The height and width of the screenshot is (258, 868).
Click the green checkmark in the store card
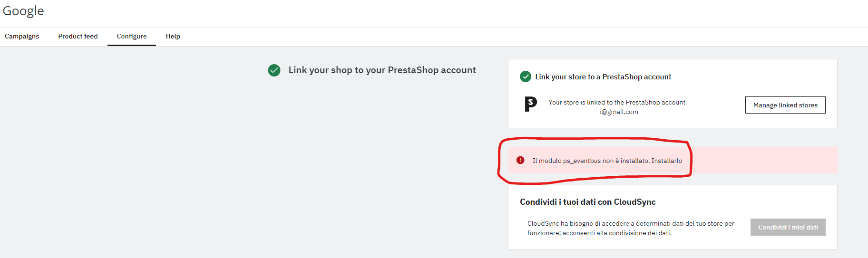526,76
